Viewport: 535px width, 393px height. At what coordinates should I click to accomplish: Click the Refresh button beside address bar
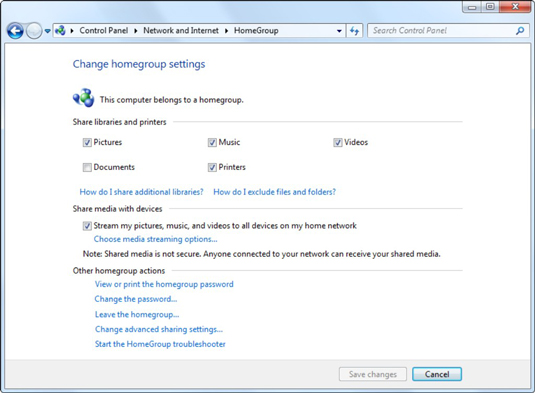coord(355,31)
